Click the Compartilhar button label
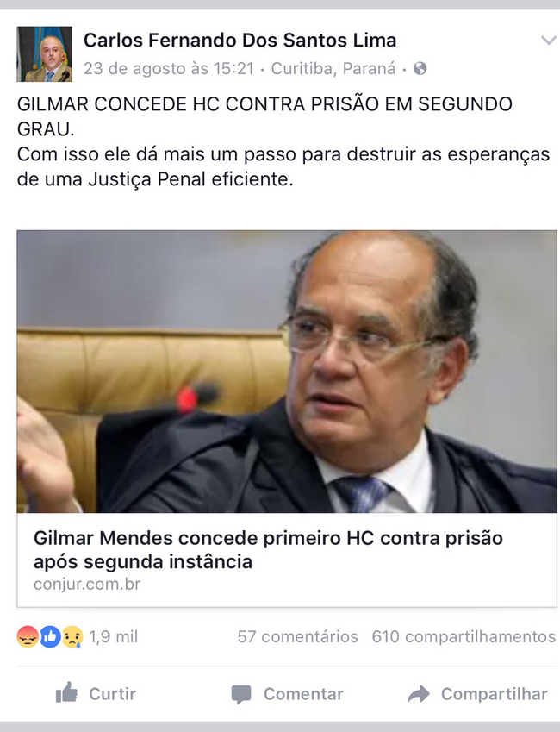The height and width of the screenshot is (732, 560). point(495,694)
